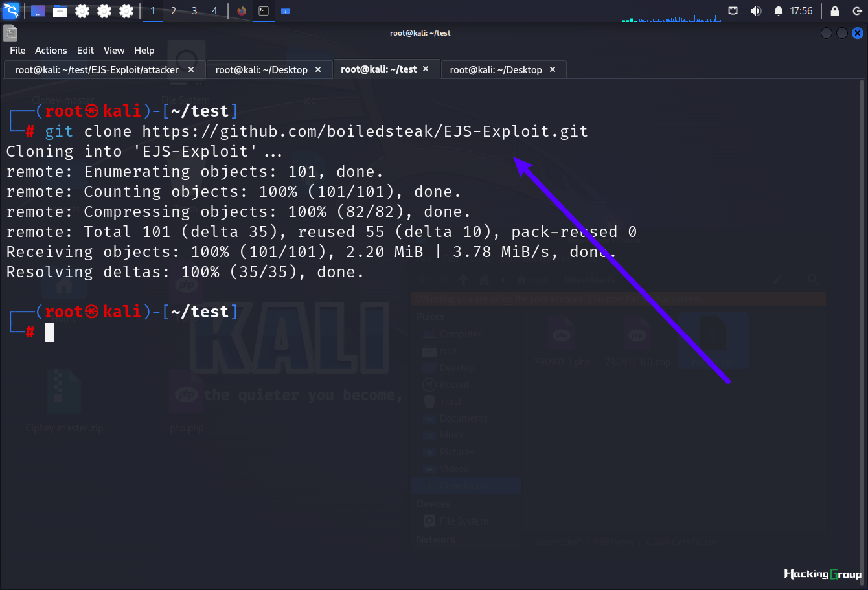Viewport: 868px width, 590px height.
Task: Maximize the terminal window
Action: pos(842,33)
